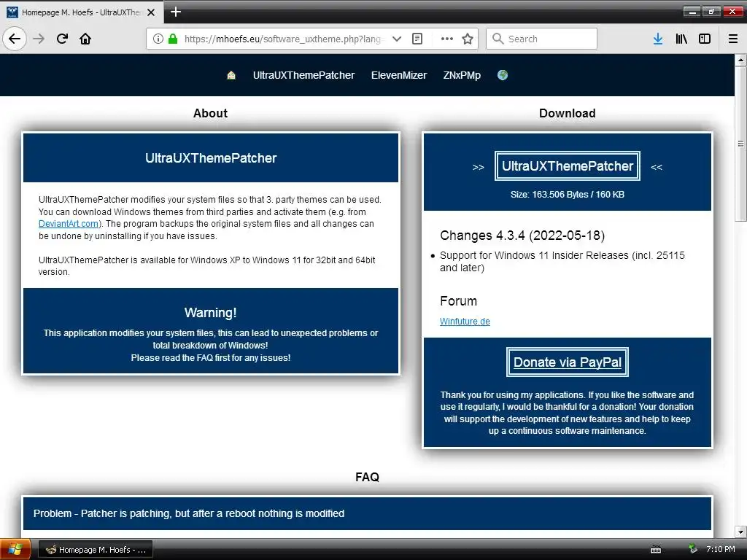
Task: Open a new browser tab
Action: coord(176,12)
